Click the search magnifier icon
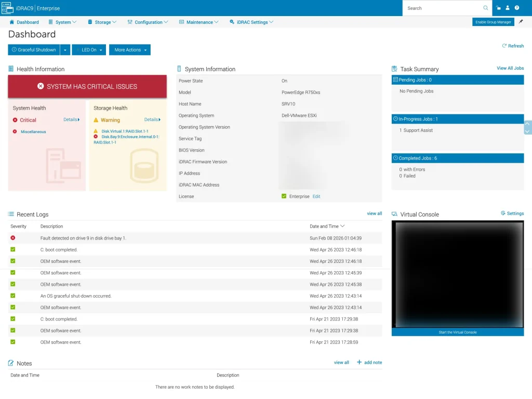Viewport: 532px width, 399px height. tap(485, 8)
